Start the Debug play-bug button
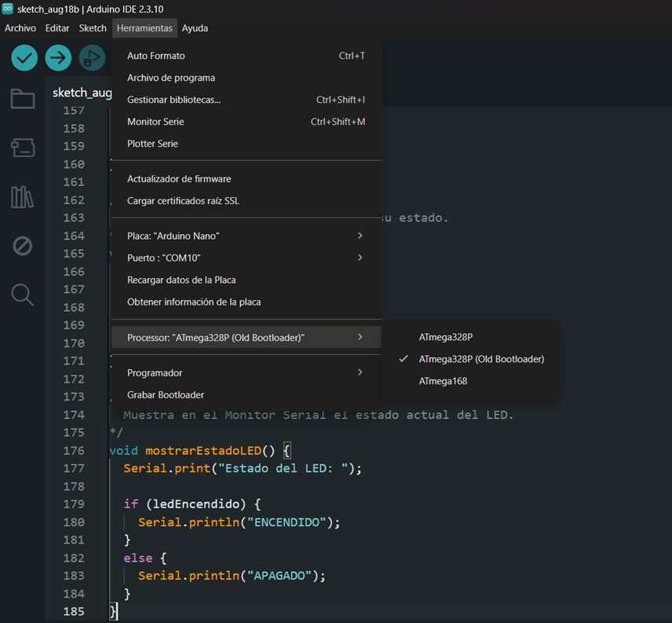672x623 pixels. click(x=92, y=58)
